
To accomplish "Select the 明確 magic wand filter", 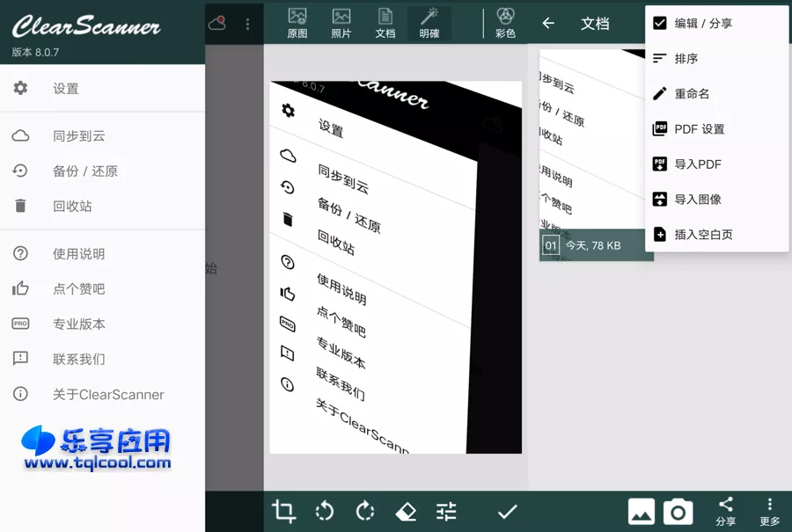I will point(429,23).
